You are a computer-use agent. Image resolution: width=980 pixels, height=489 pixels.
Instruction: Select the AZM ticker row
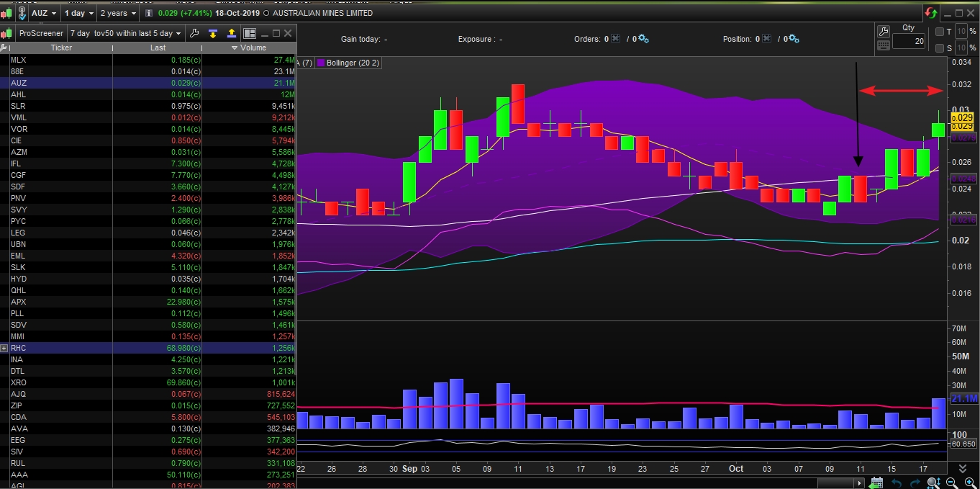pyautogui.click(x=148, y=152)
